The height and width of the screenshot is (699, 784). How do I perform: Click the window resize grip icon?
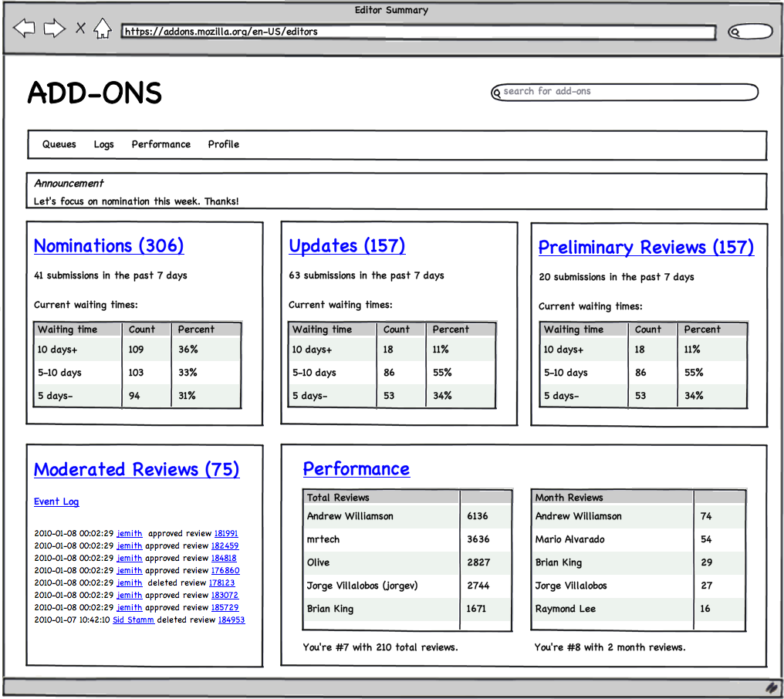click(773, 688)
